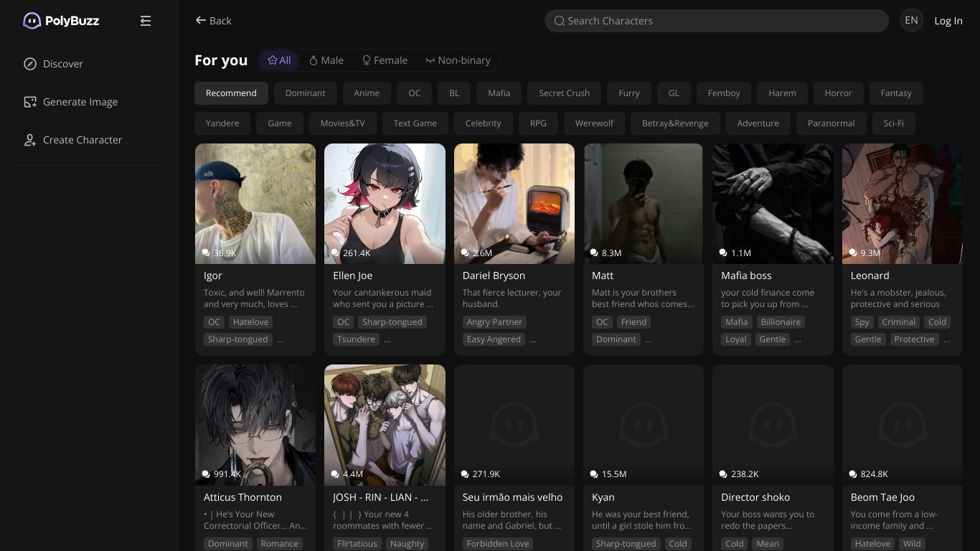980x551 pixels.
Task: Select the Dominant category tag
Action: (305, 93)
